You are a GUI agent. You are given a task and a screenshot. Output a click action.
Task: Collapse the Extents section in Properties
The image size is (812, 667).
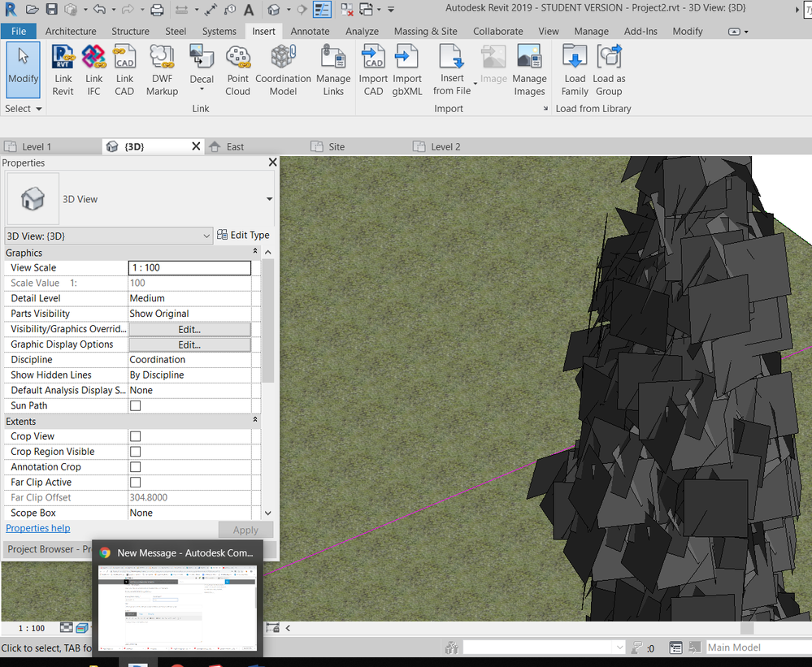(x=254, y=420)
